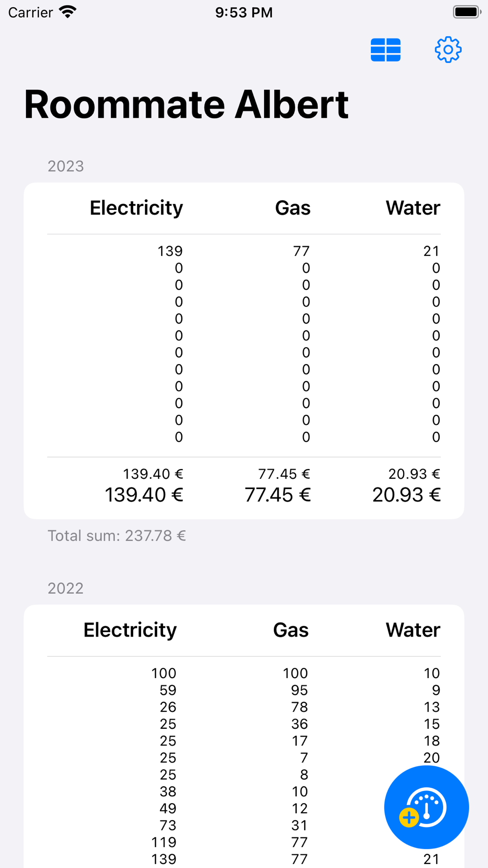Image resolution: width=488 pixels, height=868 pixels.
Task: Tap the Gas header in 2023 table
Action: [293, 208]
